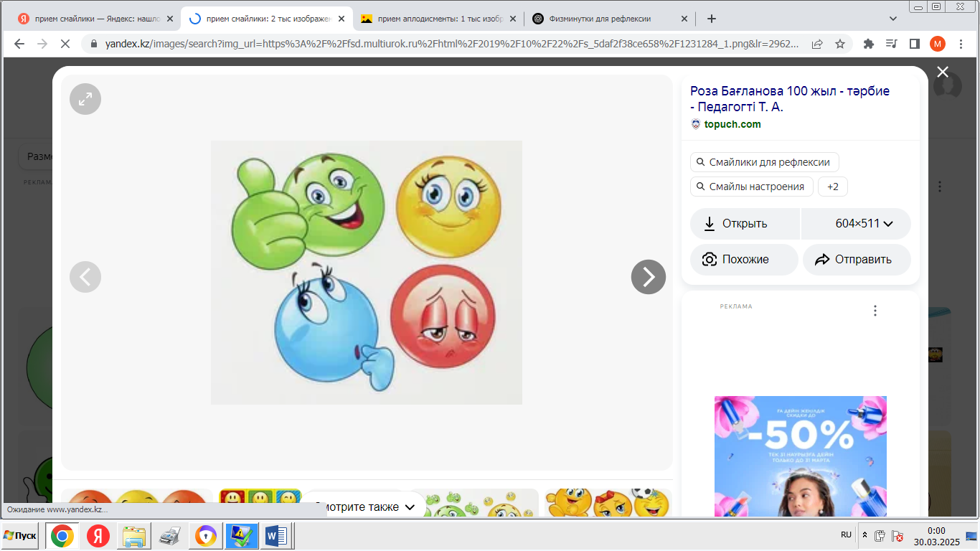
Task: Open ad options three-dot menu
Action: 875,311
